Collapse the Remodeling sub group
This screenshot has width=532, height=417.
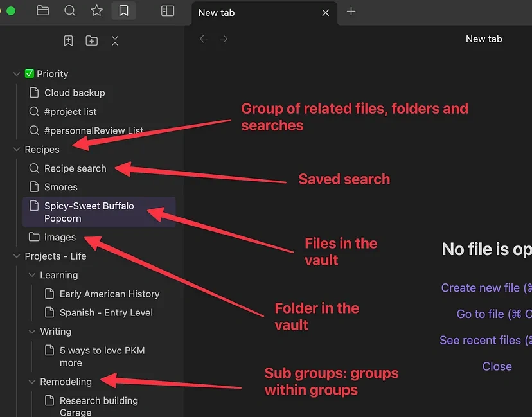[32, 382]
